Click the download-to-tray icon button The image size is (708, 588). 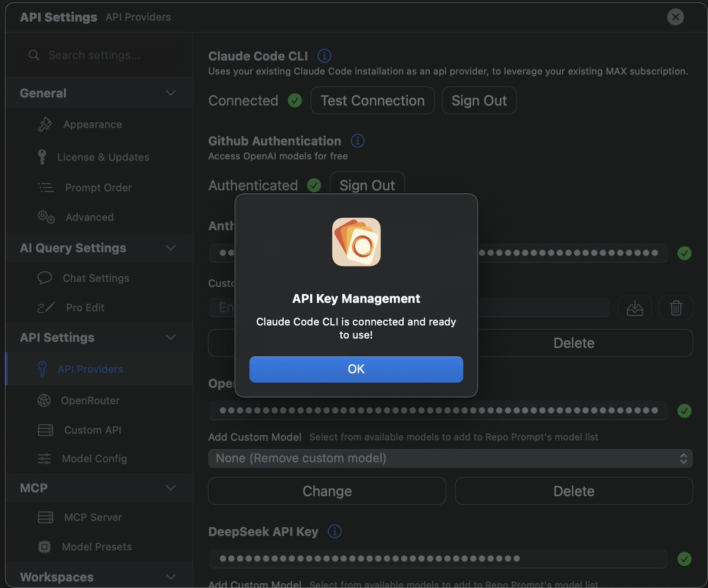tap(635, 307)
